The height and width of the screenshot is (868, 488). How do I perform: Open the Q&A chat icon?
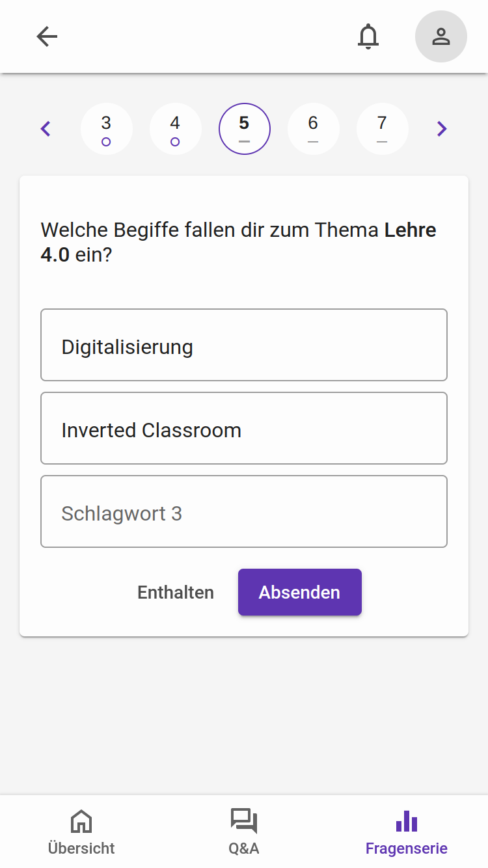244,821
